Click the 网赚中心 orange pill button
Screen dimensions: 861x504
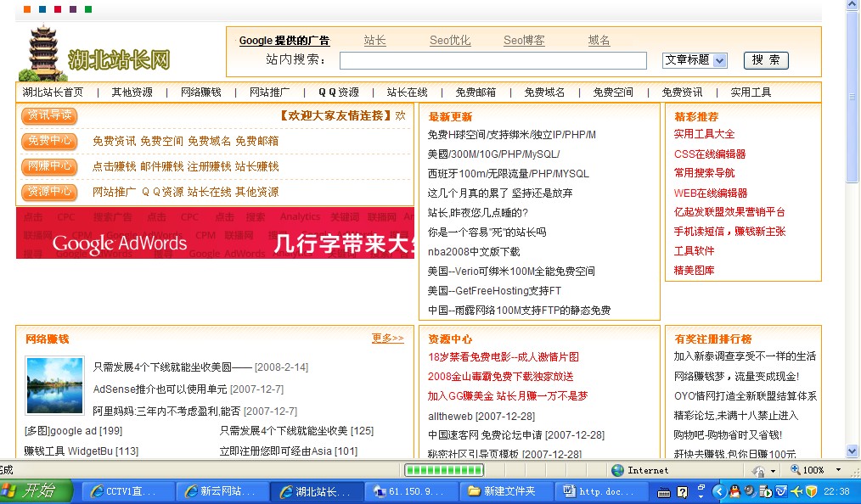point(49,166)
